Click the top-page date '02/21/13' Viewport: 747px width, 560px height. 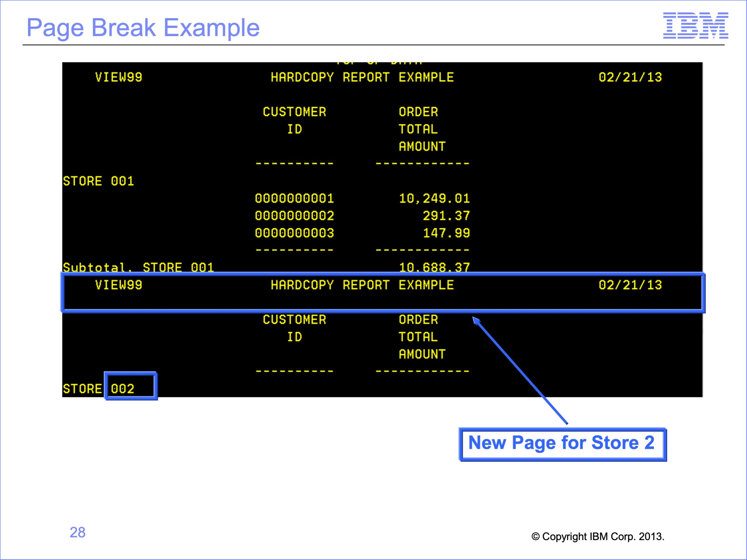tap(630, 77)
